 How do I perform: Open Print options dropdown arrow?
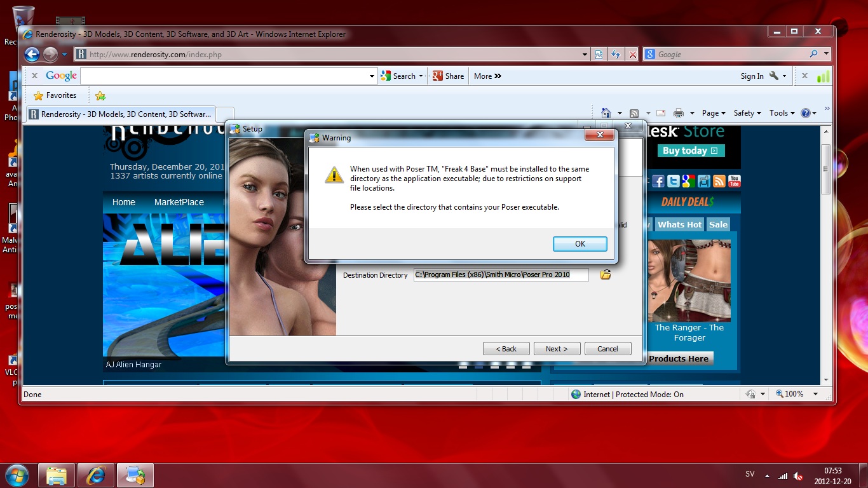coord(692,114)
